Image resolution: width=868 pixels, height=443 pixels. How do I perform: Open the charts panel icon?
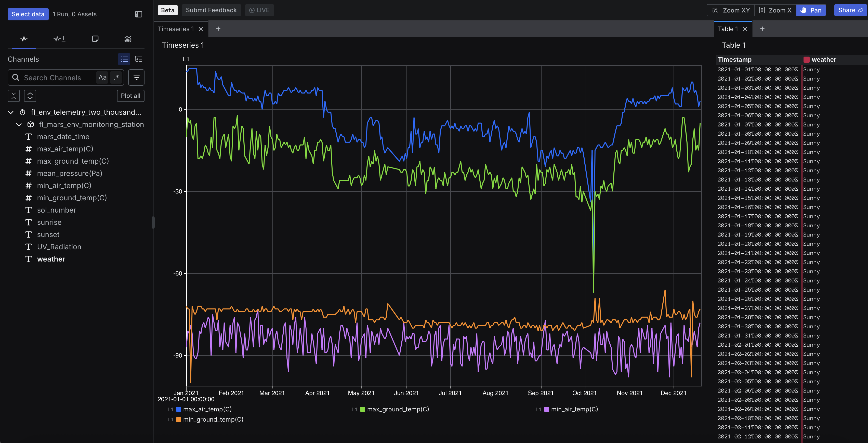coord(128,39)
